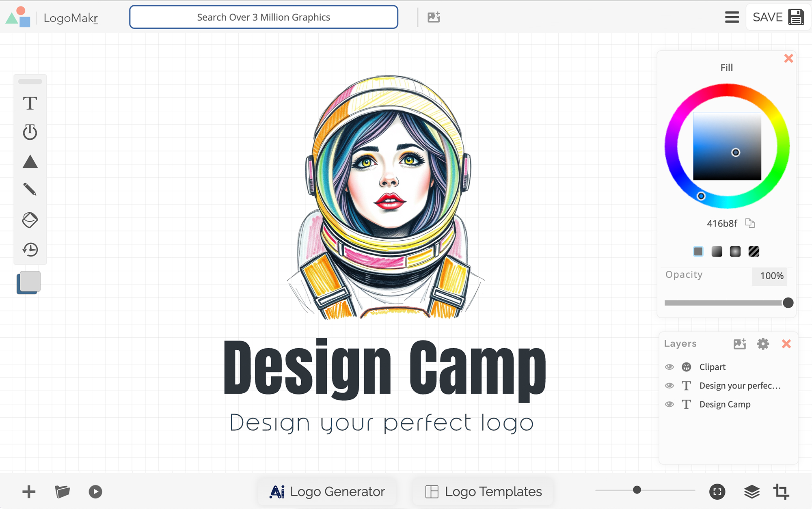Select the Fill tool

30,220
